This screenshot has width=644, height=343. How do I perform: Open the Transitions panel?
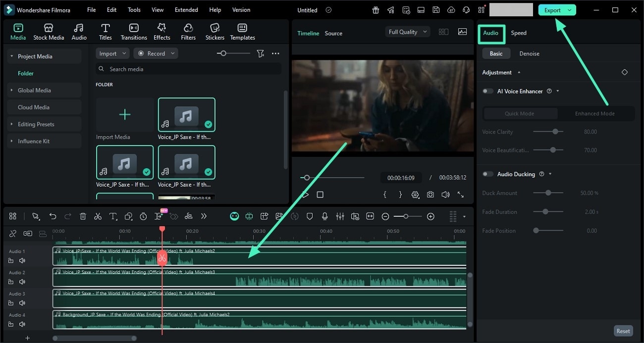click(x=134, y=32)
